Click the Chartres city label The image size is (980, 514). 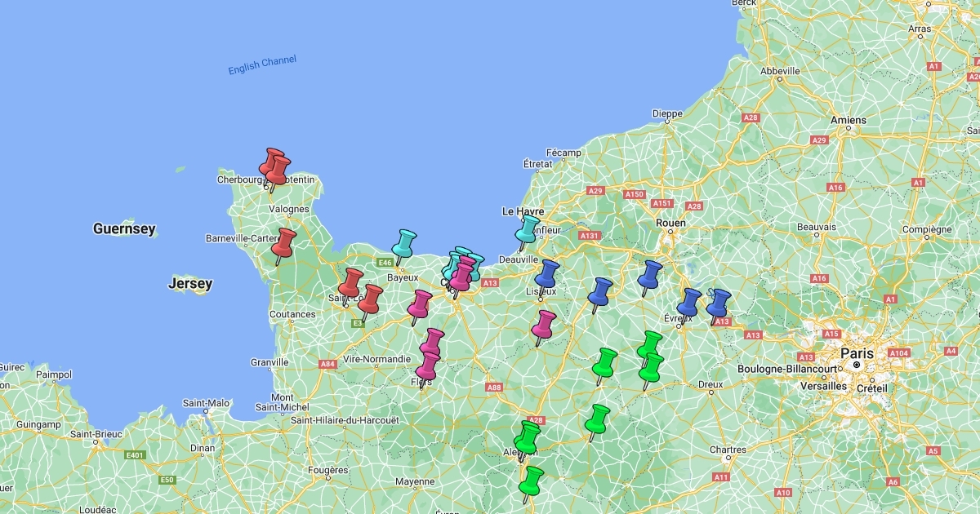click(727, 450)
